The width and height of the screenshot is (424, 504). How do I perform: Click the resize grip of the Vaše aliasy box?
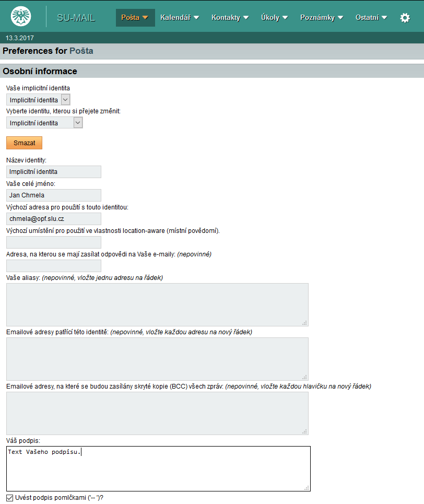point(305,323)
